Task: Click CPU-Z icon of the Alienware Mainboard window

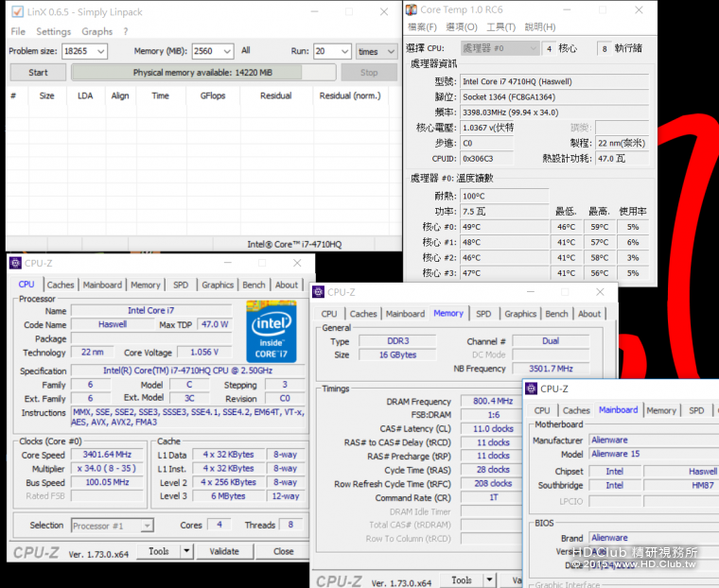Action: pos(531,389)
